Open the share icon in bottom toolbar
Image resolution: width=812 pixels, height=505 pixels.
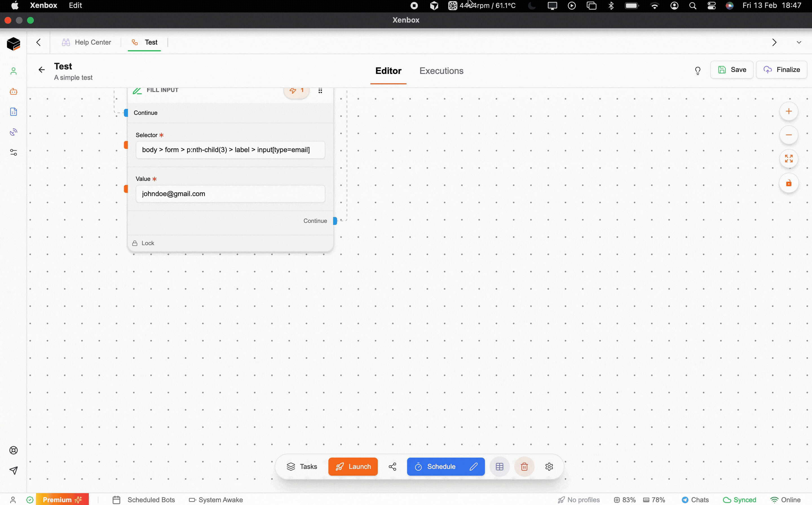(392, 467)
